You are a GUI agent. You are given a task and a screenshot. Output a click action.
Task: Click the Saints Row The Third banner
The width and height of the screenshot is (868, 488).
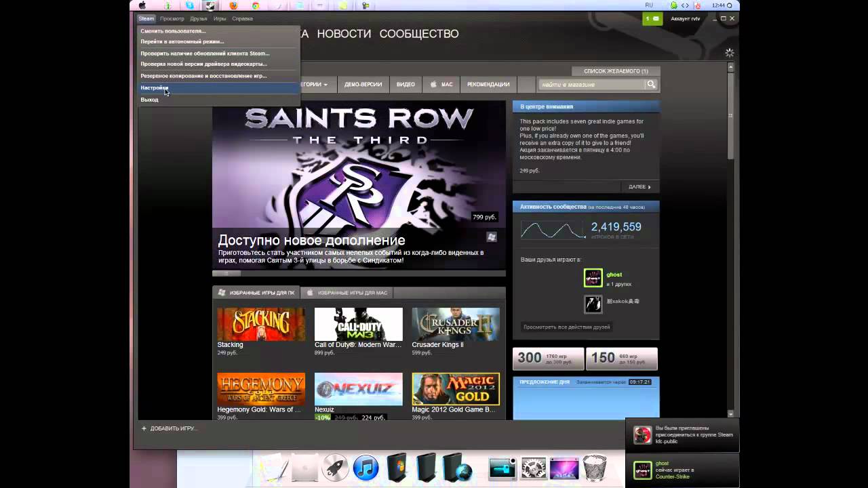point(359,185)
